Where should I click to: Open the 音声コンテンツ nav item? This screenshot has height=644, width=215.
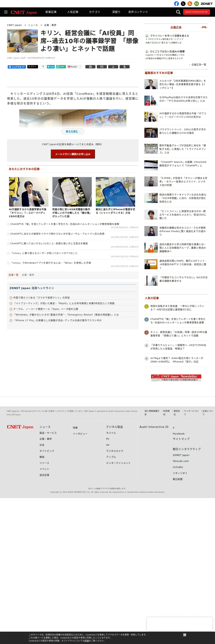click(138, 12)
